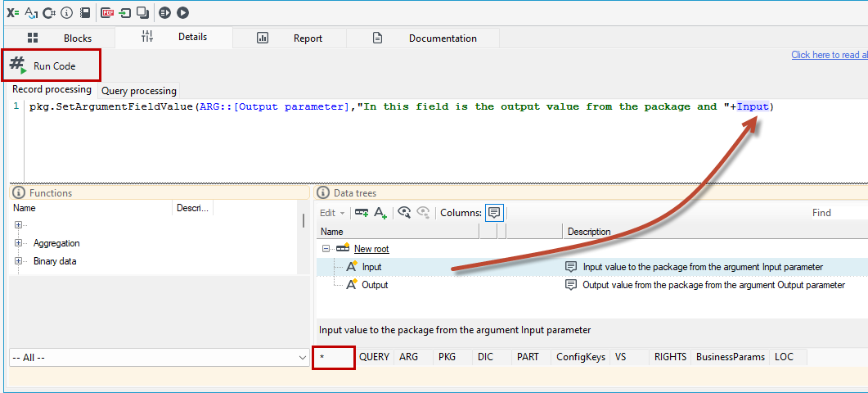Select Aggregation in Functions list
Image resolution: width=868 pixels, height=393 pixels.
[x=56, y=243]
